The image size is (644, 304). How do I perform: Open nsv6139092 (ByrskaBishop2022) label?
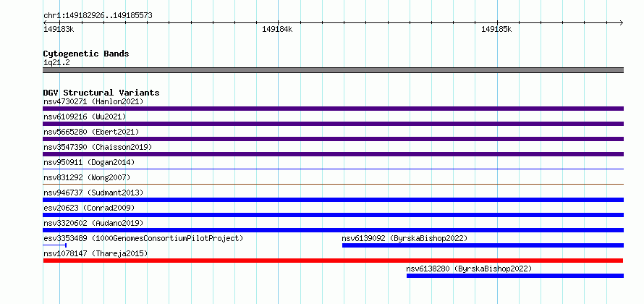pos(404,238)
